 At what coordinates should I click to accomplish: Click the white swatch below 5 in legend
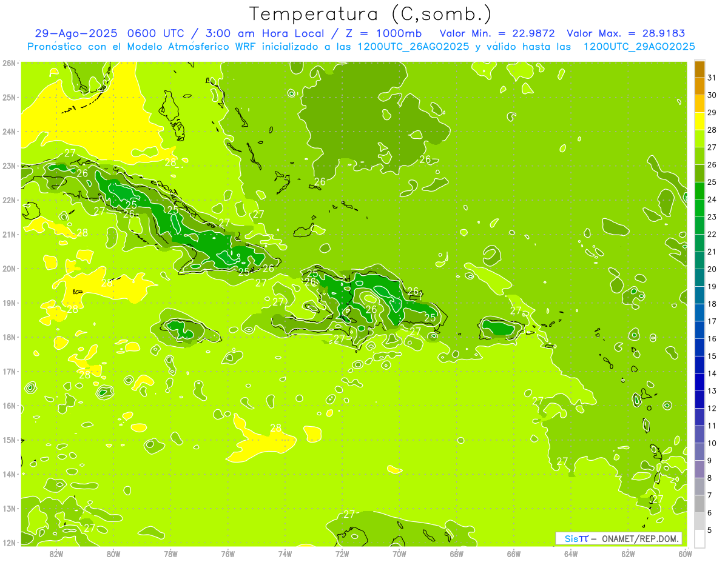click(699, 538)
